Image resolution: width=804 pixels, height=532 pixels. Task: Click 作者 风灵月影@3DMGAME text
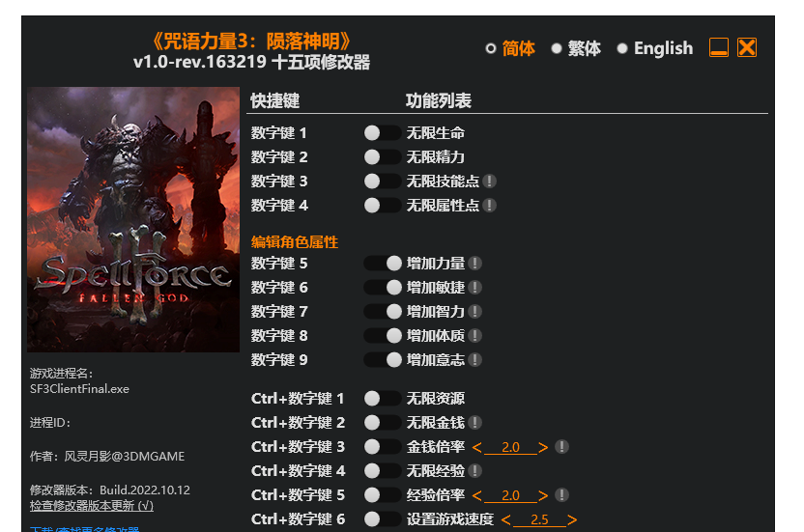(107, 456)
